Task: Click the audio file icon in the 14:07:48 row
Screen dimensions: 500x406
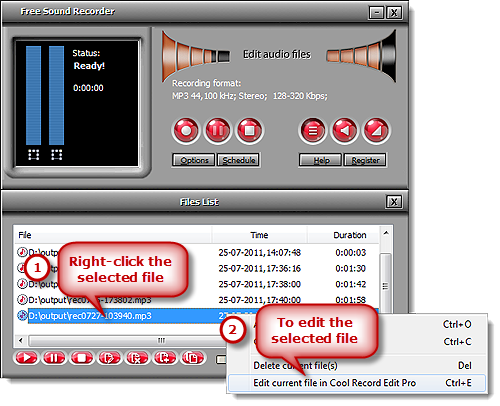Action: [x=22, y=252]
